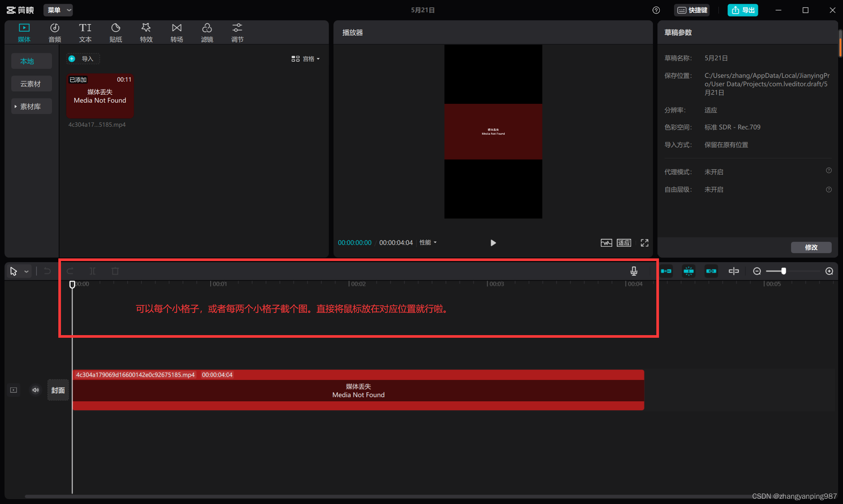
Task: Click the fullscreen player icon
Action: click(644, 243)
